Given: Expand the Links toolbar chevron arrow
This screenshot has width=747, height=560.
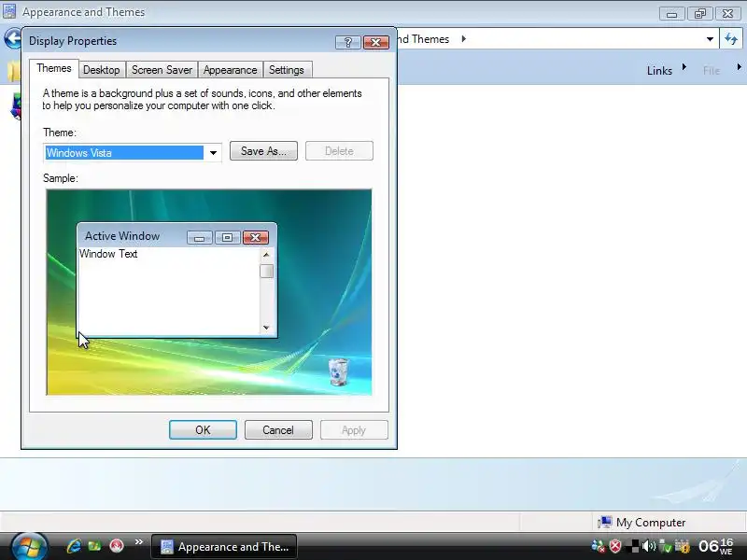Looking at the screenshot, I should pyautogui.click(x=684, y=67).
